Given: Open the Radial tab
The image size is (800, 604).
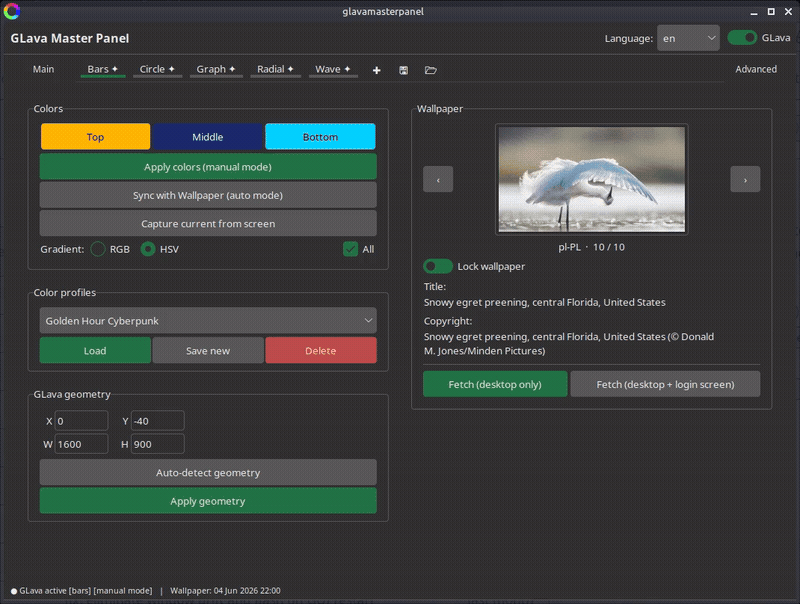Looking at the screenshot, I should 276,69.
